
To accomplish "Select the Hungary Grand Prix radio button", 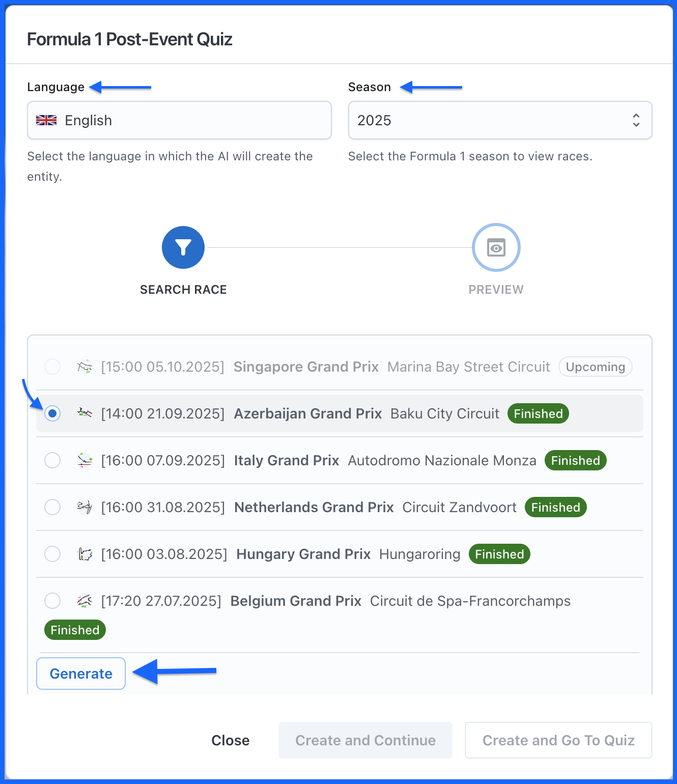I will click(52, 554).
